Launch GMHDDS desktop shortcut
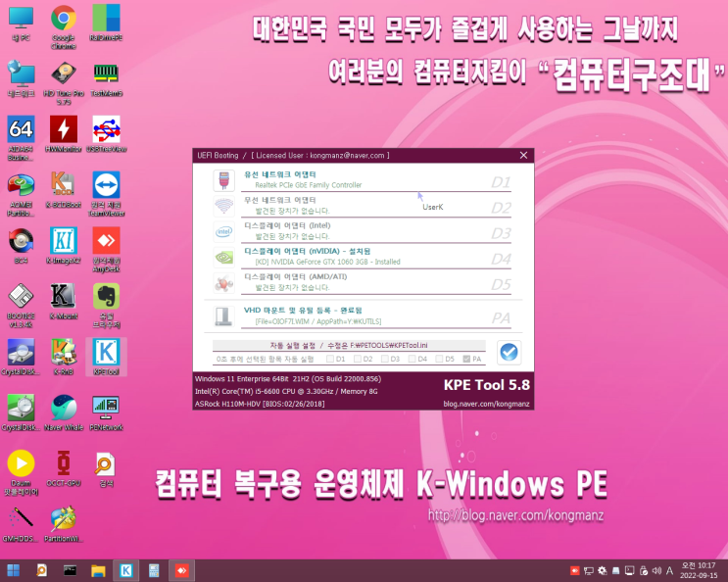 pos(21,524)
